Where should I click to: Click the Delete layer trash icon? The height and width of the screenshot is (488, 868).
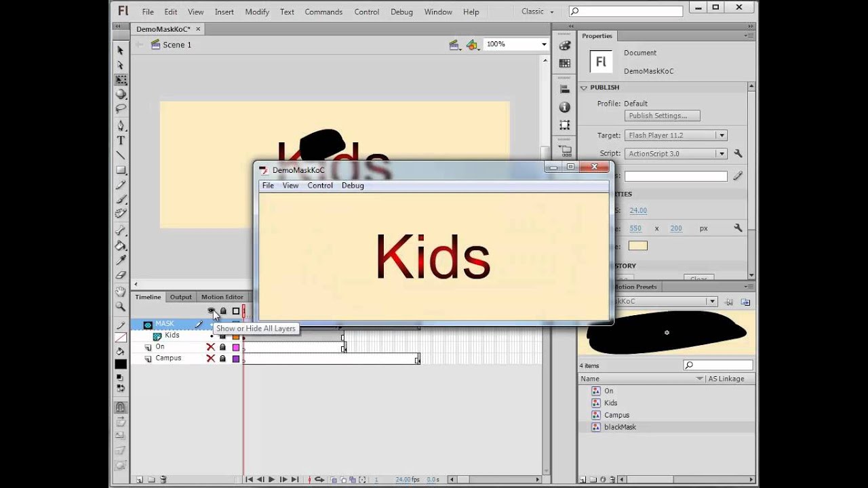163,479
